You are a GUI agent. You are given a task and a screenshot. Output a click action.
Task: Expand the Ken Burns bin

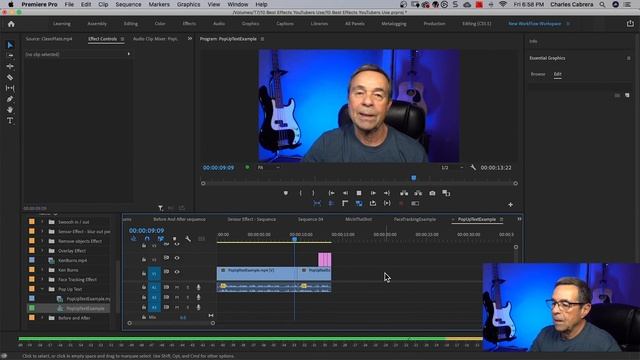[x=42, y=270]
